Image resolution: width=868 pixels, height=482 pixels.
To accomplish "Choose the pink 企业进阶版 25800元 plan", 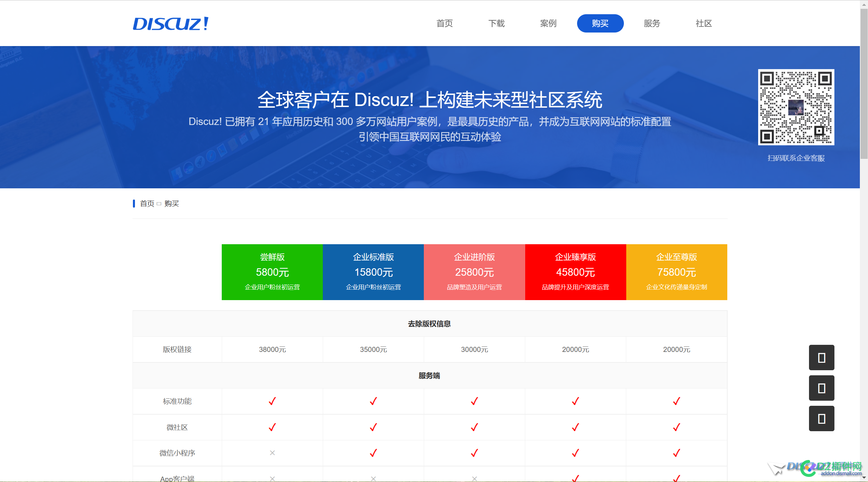I will (x=474, y=272).
